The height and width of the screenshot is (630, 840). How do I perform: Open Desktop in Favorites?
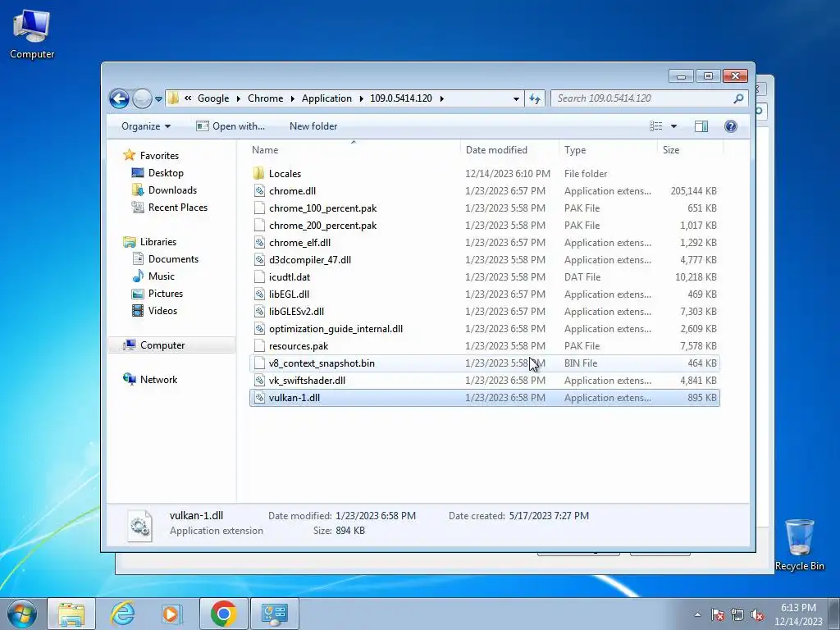[x=166, y=173]
